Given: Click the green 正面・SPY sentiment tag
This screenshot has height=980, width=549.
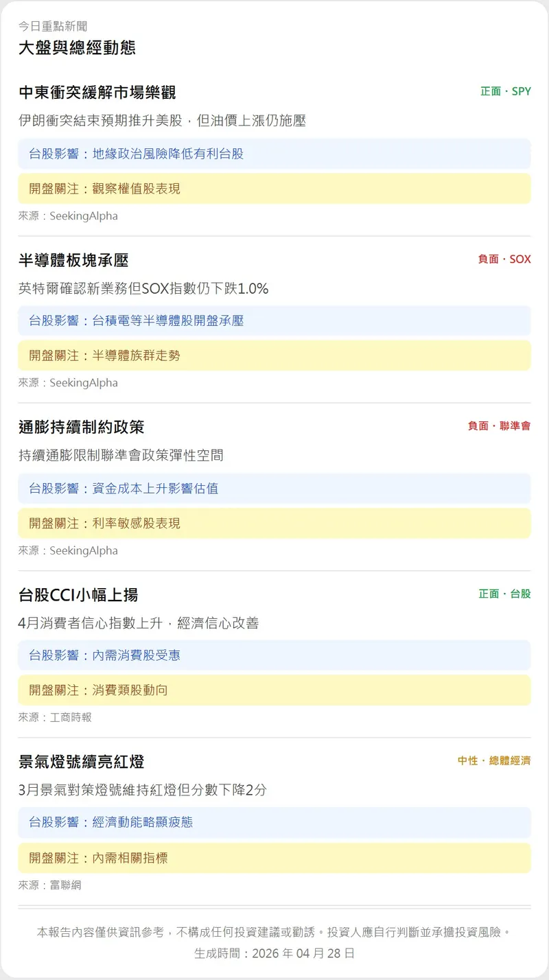Looking at the screenshot, I should tap(505, 91).
